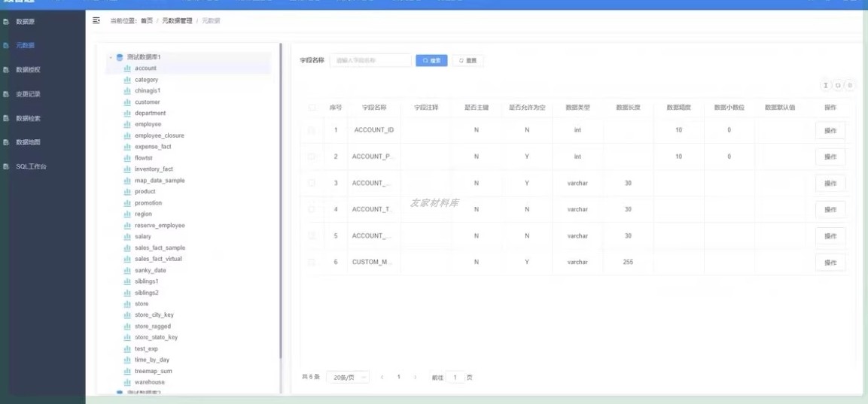Click table icon next to chinagis1
Screen dimensions: 868x404
(x=127, y=90)
